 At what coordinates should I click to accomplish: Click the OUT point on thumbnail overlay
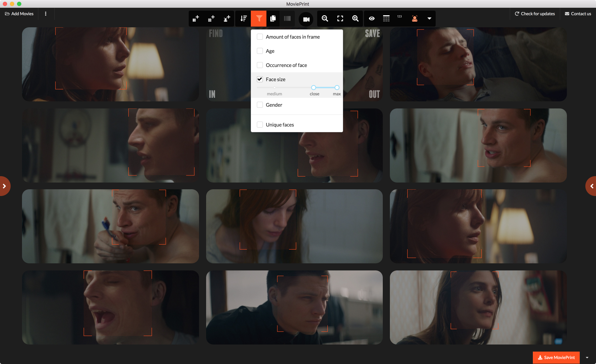(x=374, y=94)
